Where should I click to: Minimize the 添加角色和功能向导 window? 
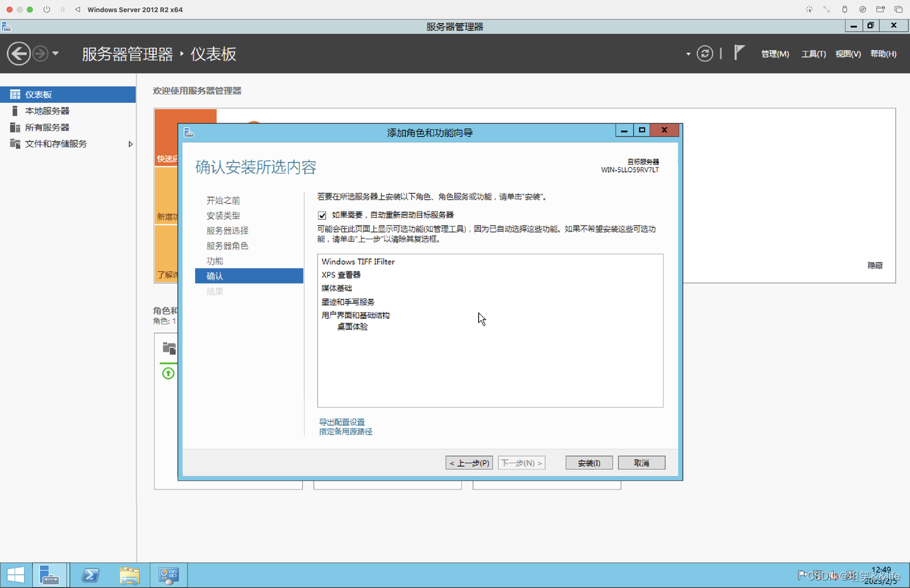624,130
